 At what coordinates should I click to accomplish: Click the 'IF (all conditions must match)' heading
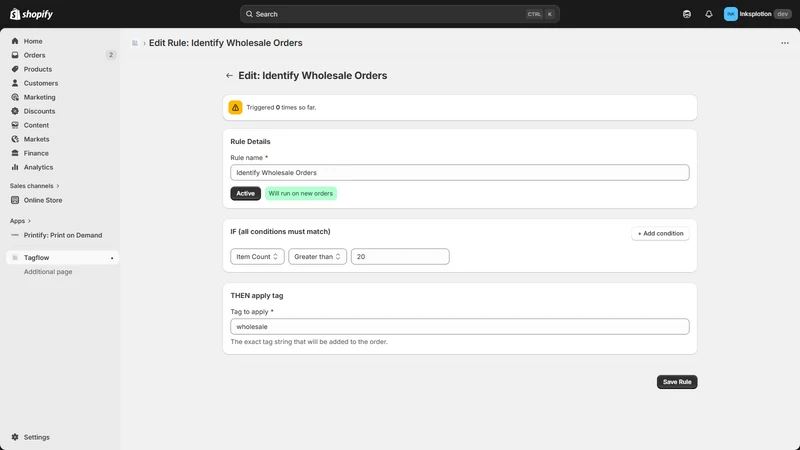click(280, 232)
